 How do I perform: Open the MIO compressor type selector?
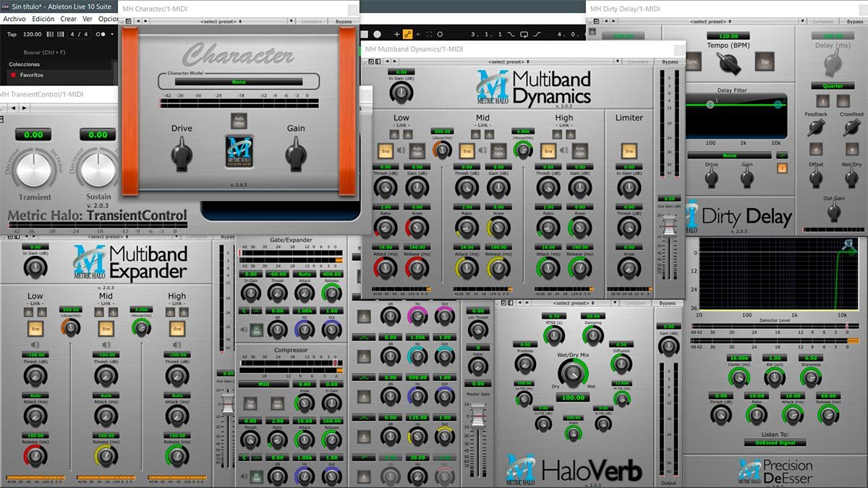tap(263, 385)
